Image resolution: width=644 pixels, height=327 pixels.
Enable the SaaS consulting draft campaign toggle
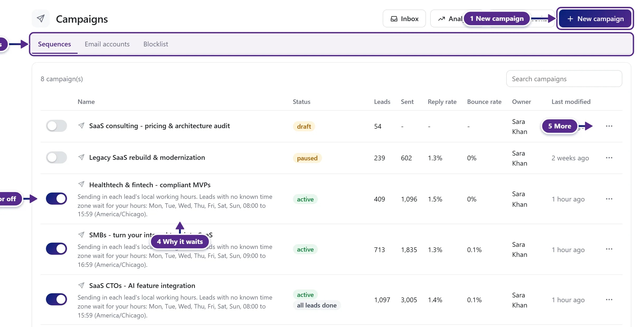click(56, 126)
